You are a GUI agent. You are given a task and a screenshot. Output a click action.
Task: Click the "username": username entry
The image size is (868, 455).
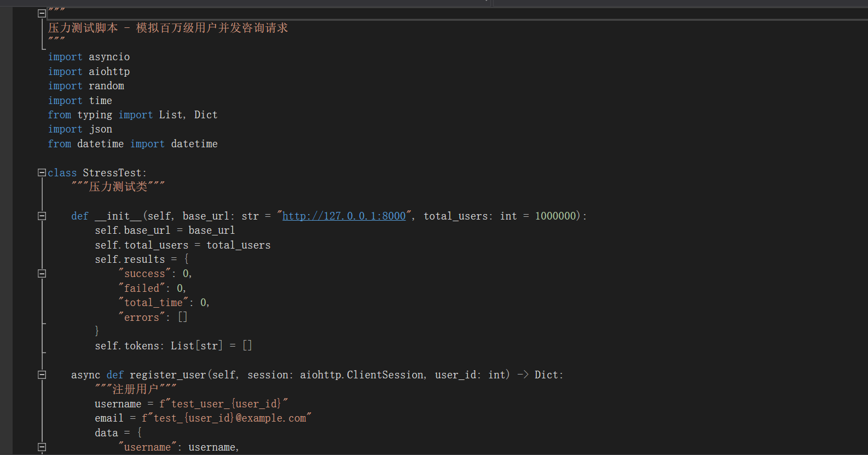click(179, 447)
